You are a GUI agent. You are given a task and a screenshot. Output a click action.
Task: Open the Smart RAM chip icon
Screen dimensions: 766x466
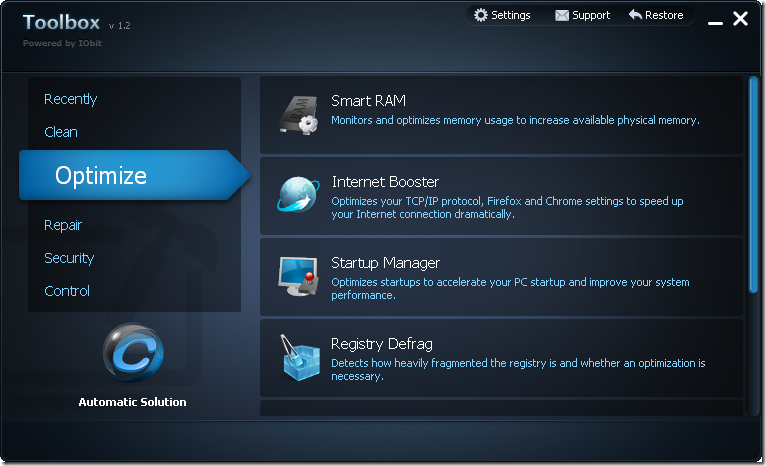[298, 115]
